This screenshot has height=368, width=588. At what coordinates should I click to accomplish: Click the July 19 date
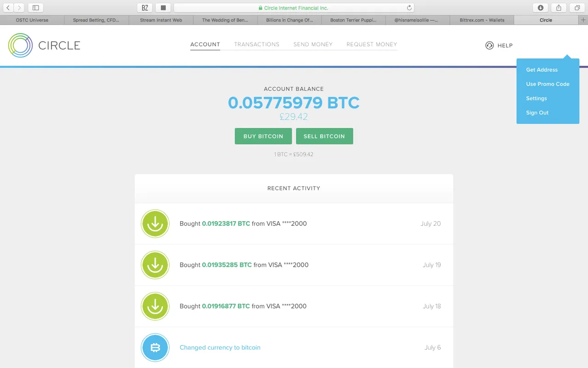(432, 265)
